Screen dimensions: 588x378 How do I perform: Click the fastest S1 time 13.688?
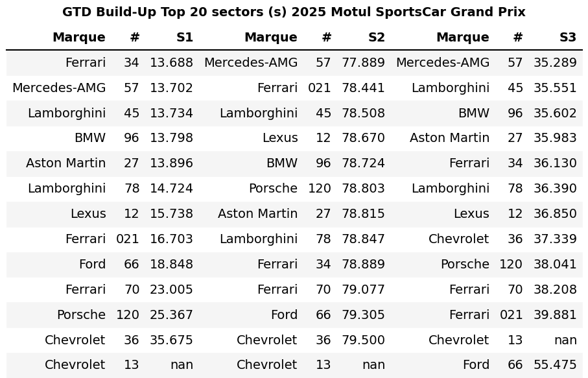click(x=171, y=63)
